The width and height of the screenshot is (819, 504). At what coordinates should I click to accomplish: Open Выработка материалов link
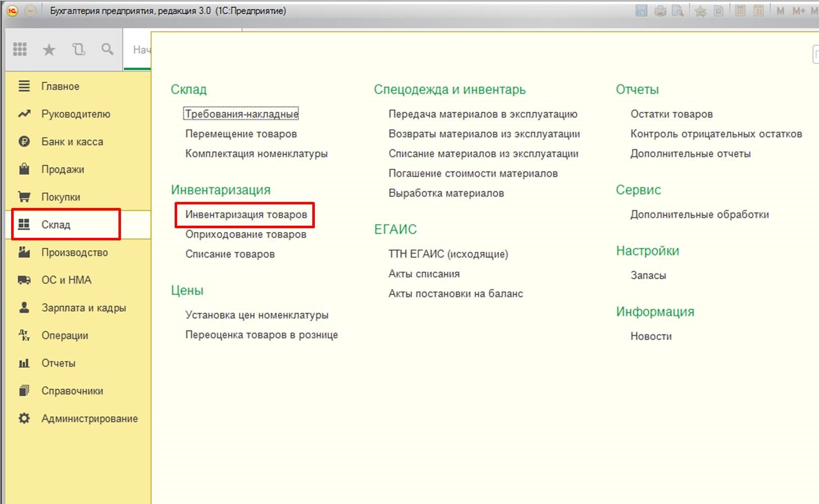pyautogui.click(x=446, y=193)
